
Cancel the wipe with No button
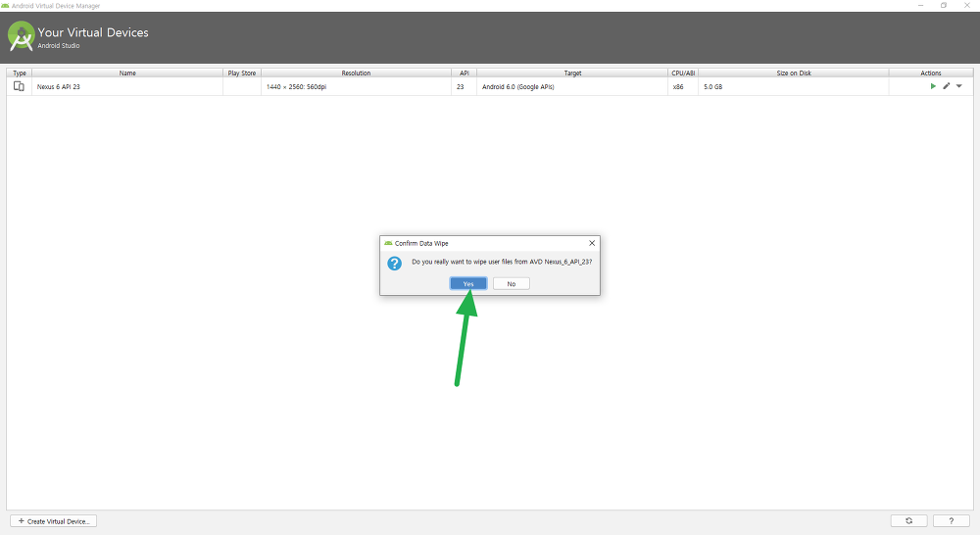tap(512, 284)
